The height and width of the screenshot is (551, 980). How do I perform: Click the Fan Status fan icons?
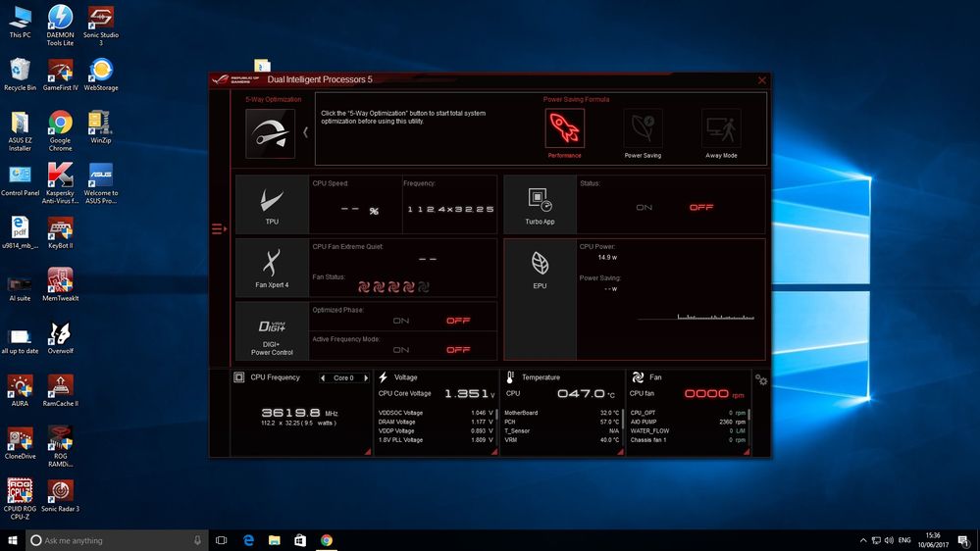(x=393, y=286)
